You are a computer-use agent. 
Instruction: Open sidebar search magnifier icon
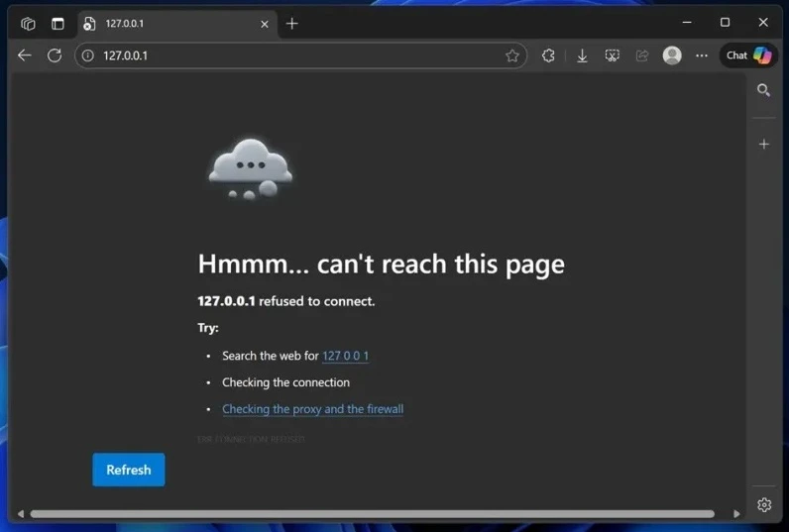coord(763,90)
